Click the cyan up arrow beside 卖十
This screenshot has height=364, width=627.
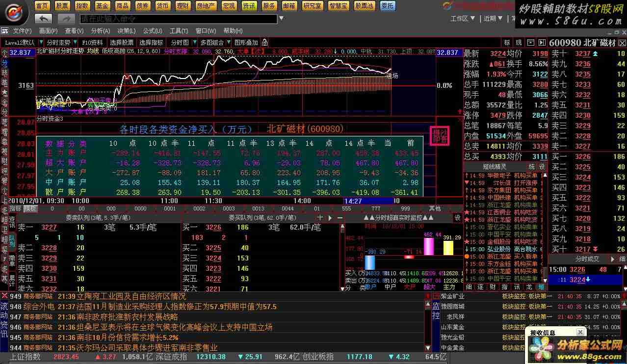596,53
